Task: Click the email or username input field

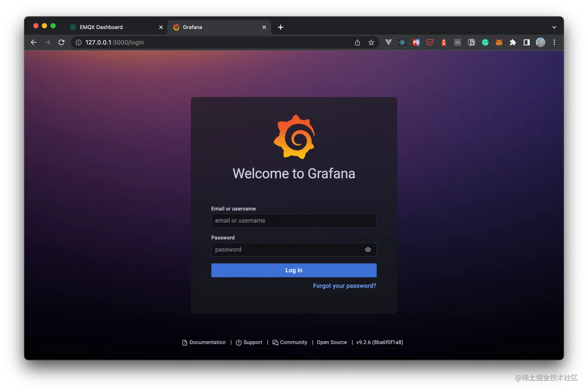Action: [x=294, y=221]
